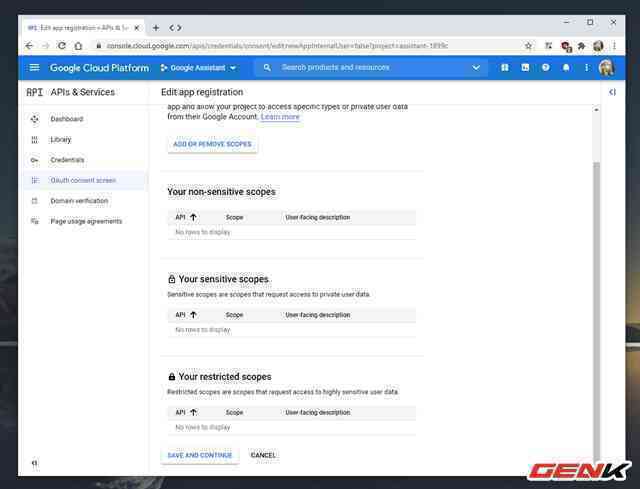Open Dashboard in the sidebar
The image size is (640, 489).
[67, 119]
